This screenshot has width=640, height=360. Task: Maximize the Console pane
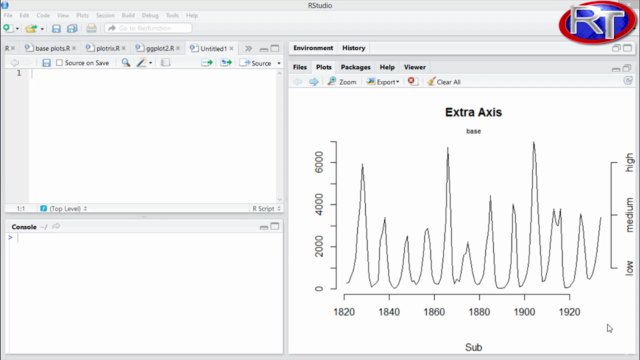tap(275, 226)
